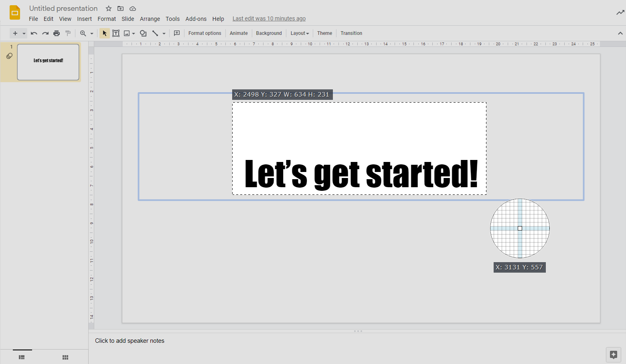Click the print icon

pyautogui.click(x=57, y=33)
